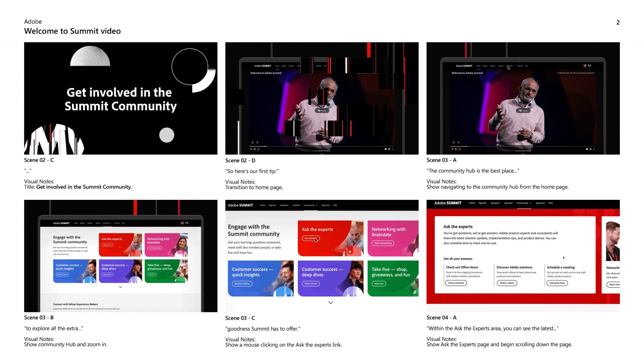
Task: Click the 'Welcome to Summit video' heading
Action: [72, 31]
